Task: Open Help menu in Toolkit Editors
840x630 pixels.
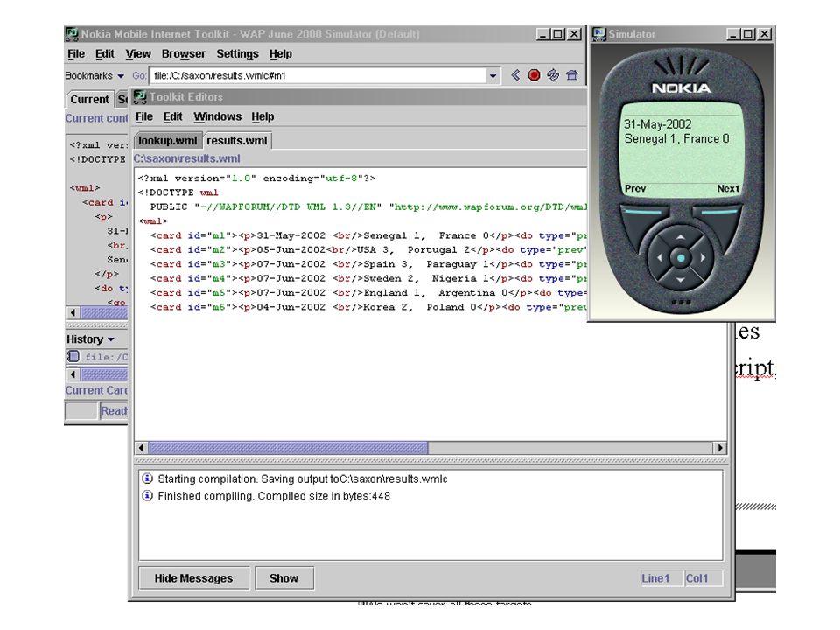Action: tap(262, 116)
